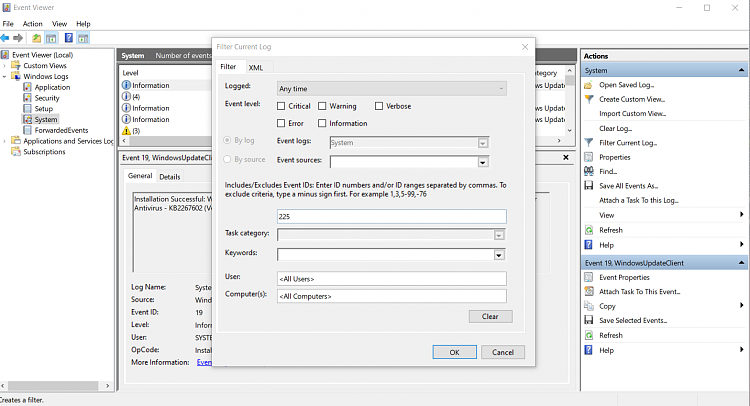750x406 pixels.
Task: Close the Filter Current Log dialog
Action: 525,47
